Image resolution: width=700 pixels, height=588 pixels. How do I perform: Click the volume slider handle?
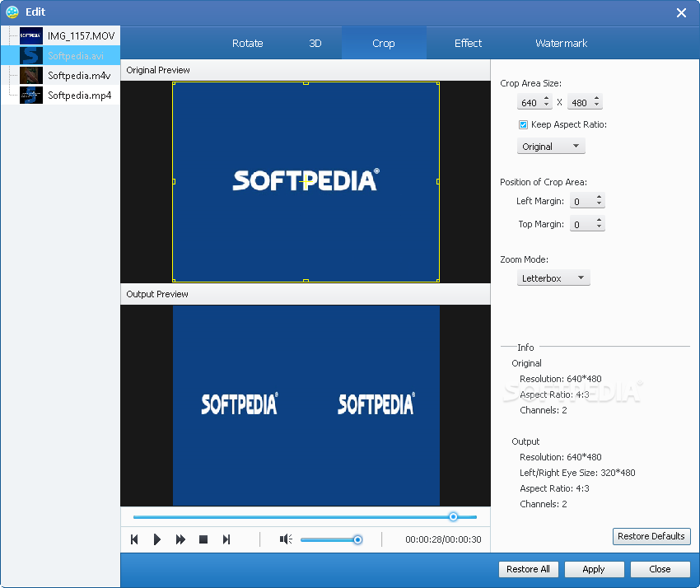tap(357, 539)
